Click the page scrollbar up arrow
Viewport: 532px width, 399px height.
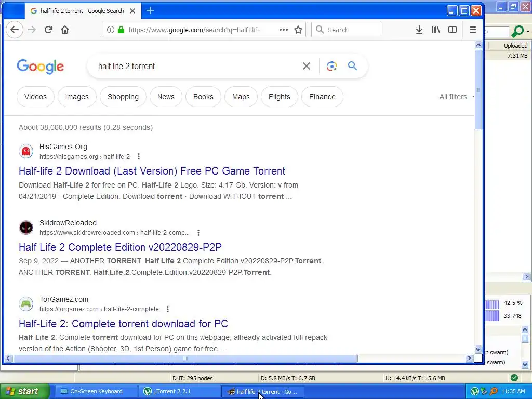coord(478,45)
